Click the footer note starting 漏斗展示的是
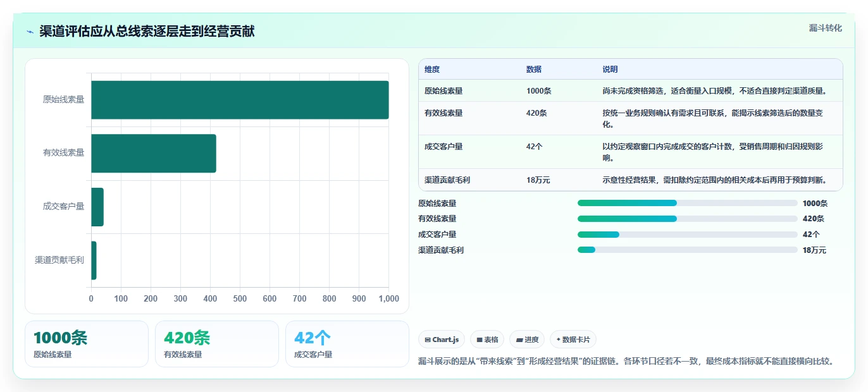868x392 pixels. [626, 362]
